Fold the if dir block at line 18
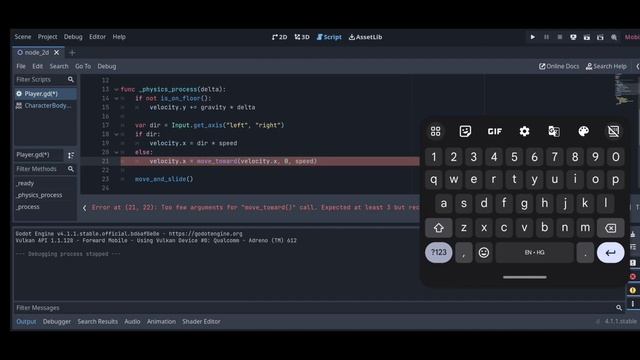The image size is (640, 360). click(116, 134)
